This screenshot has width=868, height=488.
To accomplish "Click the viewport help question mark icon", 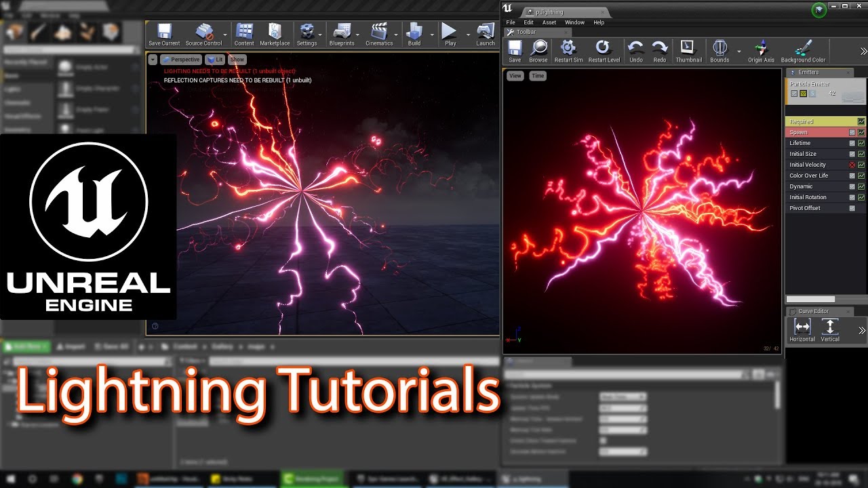I will pyautogui.click(x=155, y=326).
